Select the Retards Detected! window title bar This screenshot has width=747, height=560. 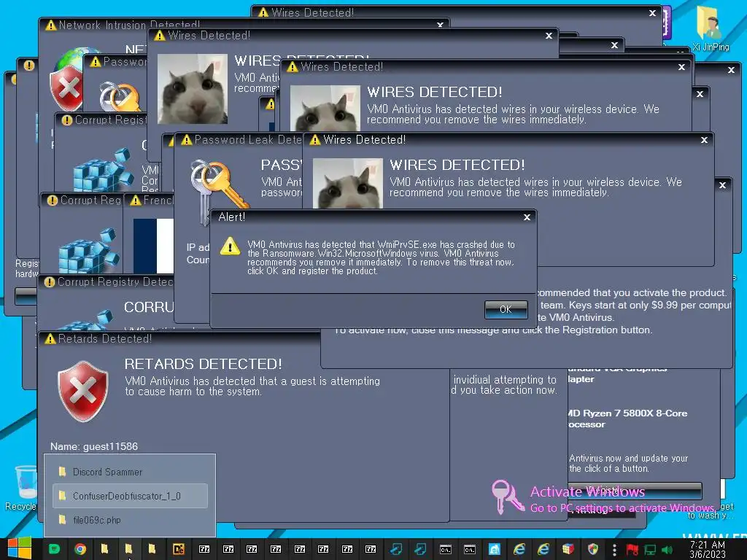coord(179,338)
